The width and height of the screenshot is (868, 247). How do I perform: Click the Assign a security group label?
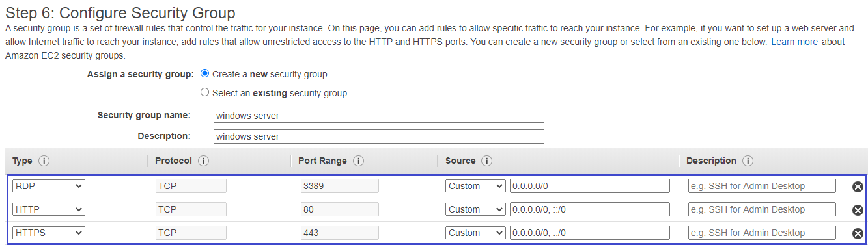[141, 74]
